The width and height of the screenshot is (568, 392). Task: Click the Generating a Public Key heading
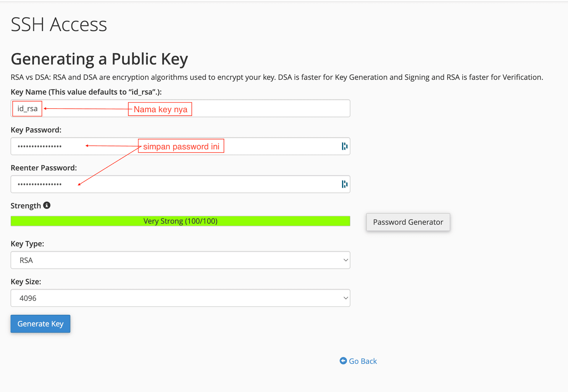coord(99,59)
